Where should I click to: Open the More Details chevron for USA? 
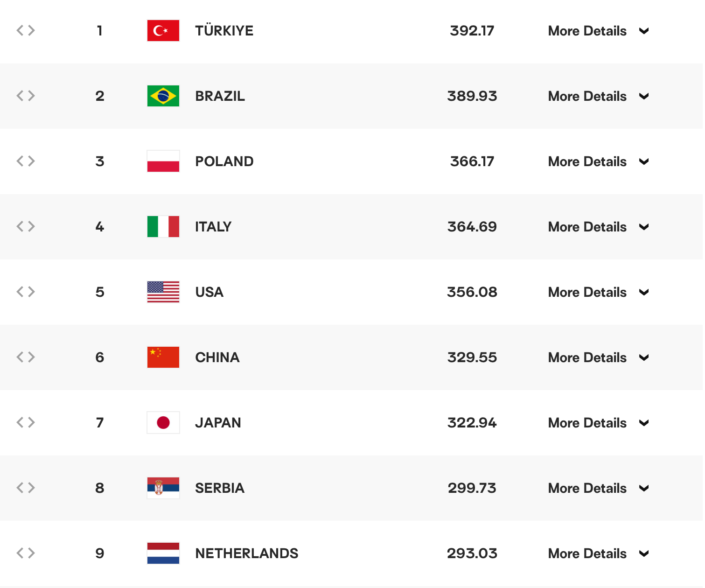[644, 293]
